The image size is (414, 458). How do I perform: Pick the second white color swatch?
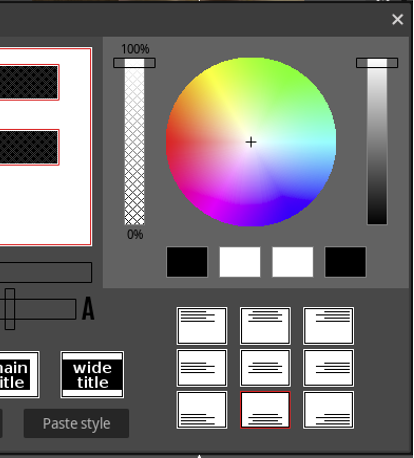(x=240, y=262)
